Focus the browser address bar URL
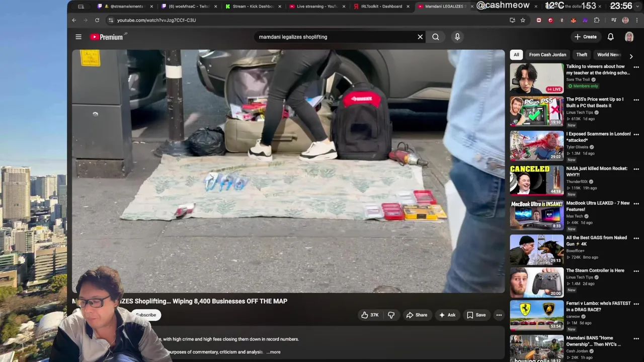The height and width of the screenshot is (362, 644). click(x=156, y=20)
